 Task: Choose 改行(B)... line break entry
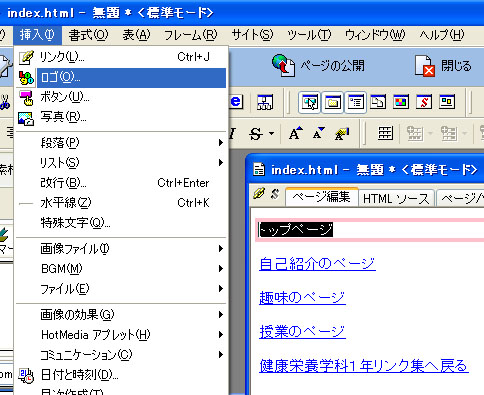pos(121,183)
